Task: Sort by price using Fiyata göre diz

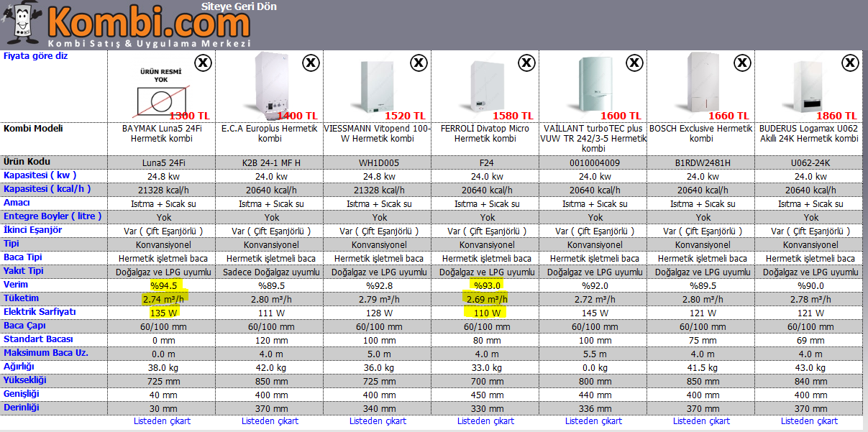Action: click(x=36, y=56)
